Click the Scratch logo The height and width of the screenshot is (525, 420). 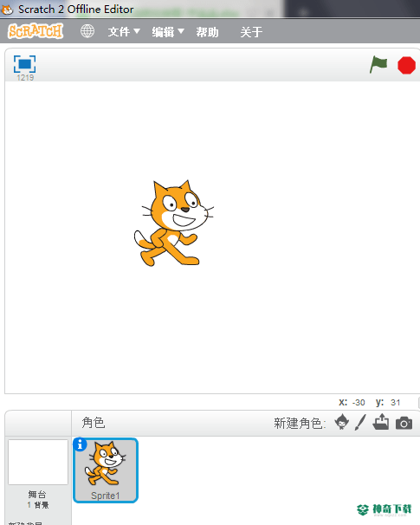[36, 31]
